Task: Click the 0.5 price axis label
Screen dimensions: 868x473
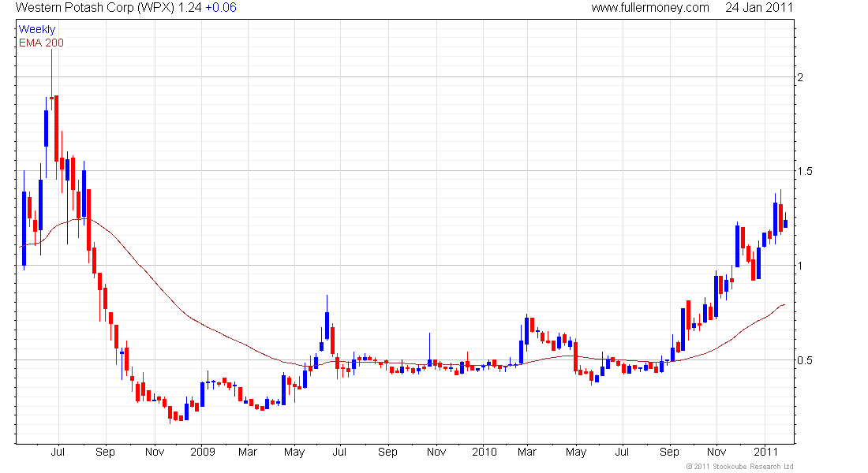Action: [805, 360]
